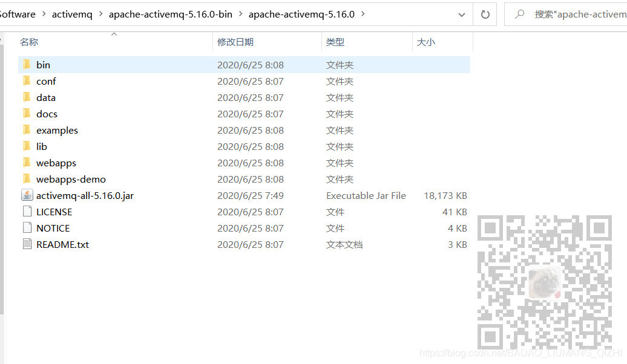Select the NOTICE file
The image size is (627, 364).
point(53,228)
